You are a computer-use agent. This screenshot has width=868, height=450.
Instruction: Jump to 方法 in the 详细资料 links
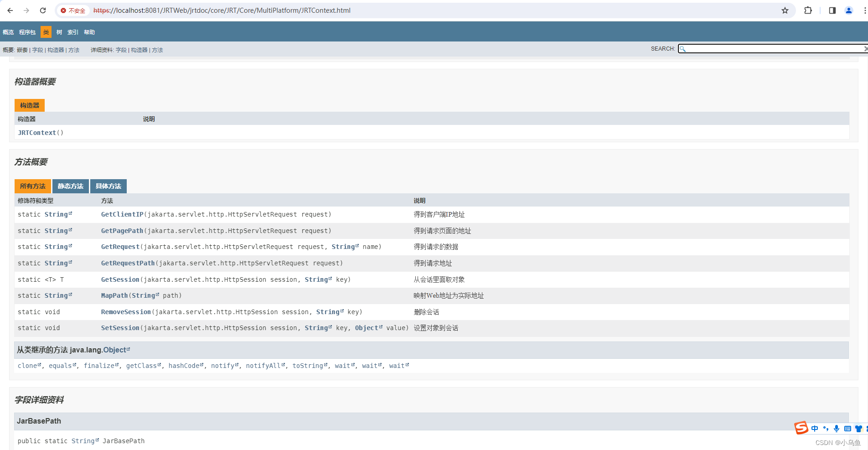(x=157, y=50)
